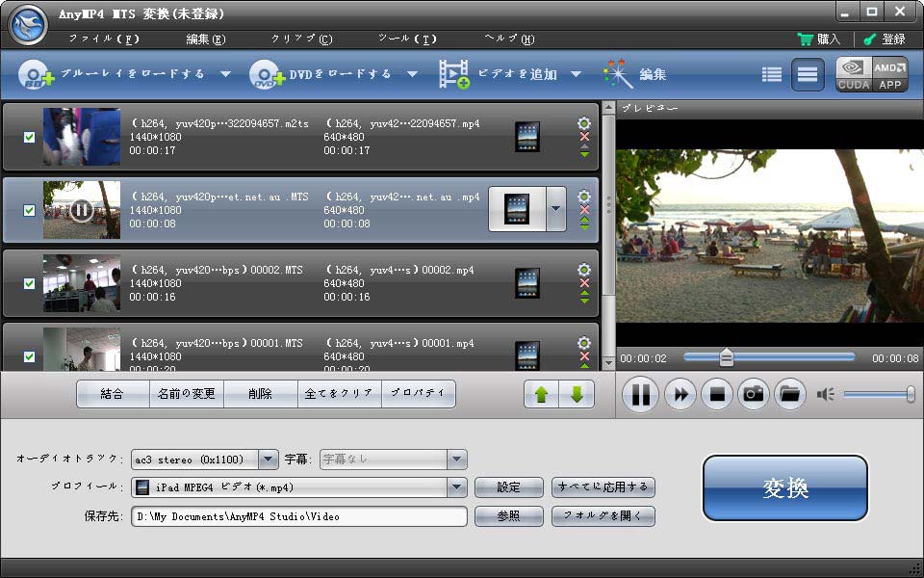
Task: Remove 00001.MTS with red X
Action: [x=584, y=356]
